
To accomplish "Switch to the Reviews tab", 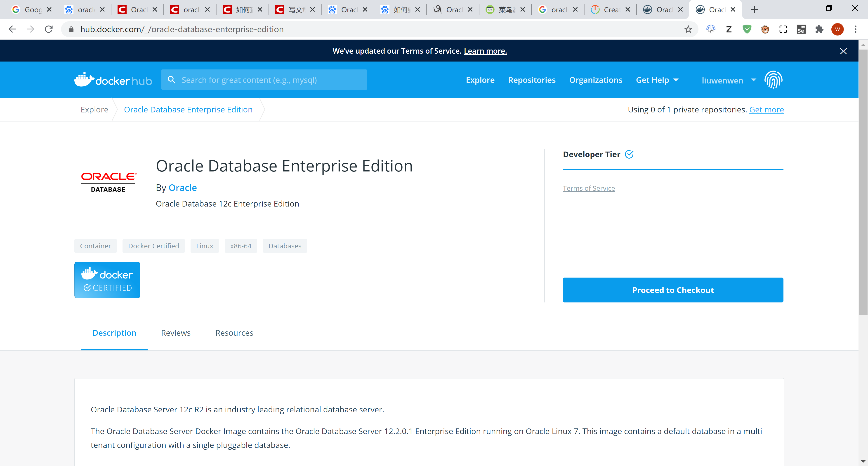I will click(176, 333).
